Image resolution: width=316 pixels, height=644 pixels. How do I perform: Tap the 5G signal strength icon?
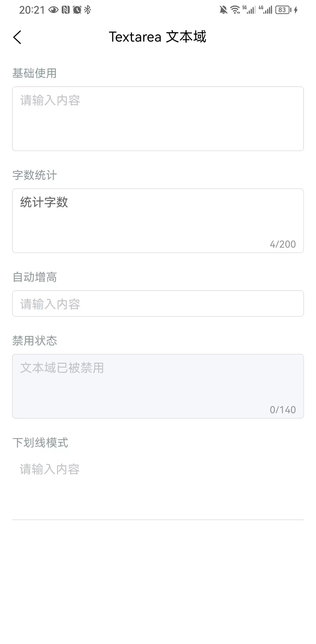pos(249,10)
